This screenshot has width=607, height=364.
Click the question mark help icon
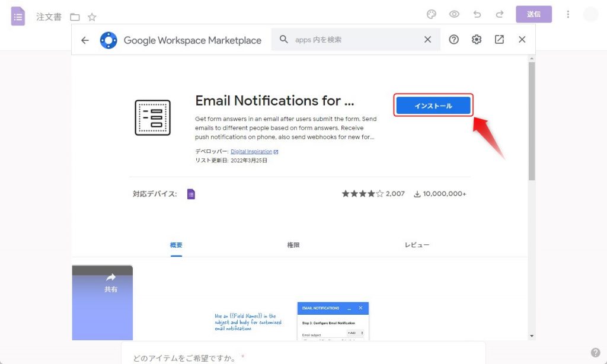[595, 352]
